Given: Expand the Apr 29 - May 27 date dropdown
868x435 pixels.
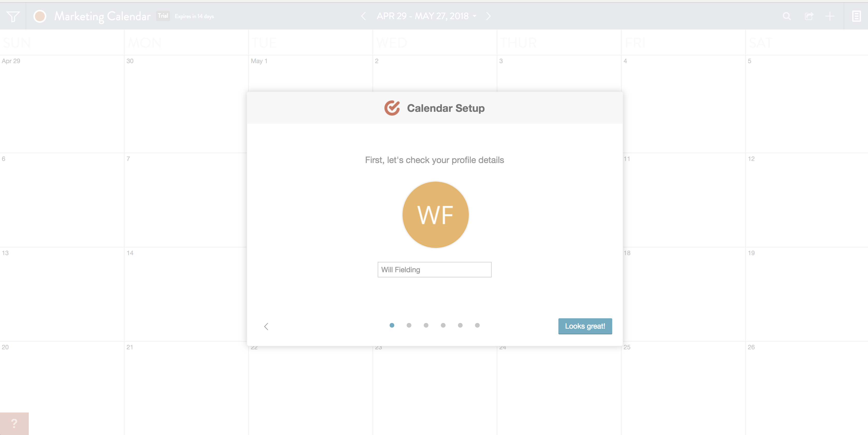Looking at the screenshot, I should tap(426, 16).
